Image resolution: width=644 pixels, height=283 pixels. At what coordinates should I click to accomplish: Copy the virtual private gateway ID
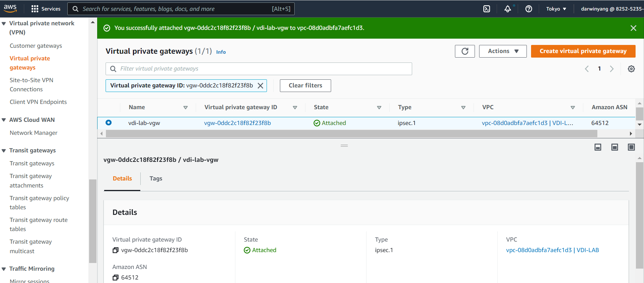tap(115, 250)
